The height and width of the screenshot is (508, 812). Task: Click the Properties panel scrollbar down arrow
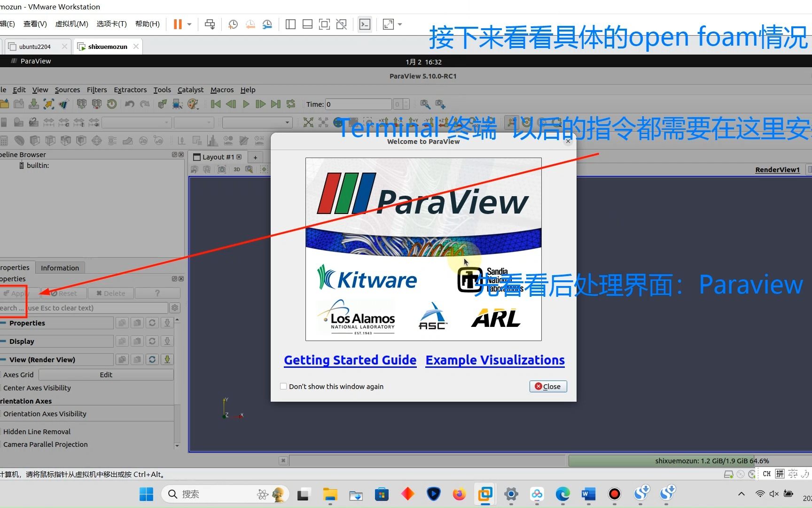[177, 445]
